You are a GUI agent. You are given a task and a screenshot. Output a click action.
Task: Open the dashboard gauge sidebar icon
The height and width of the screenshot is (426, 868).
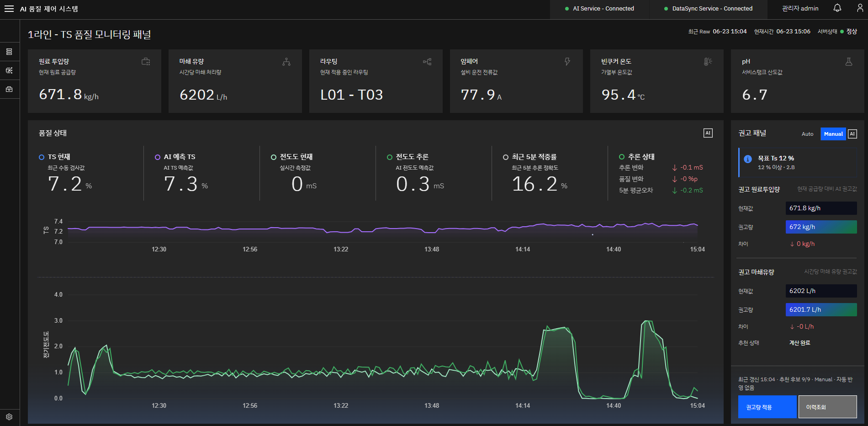[x=9, y=70]
